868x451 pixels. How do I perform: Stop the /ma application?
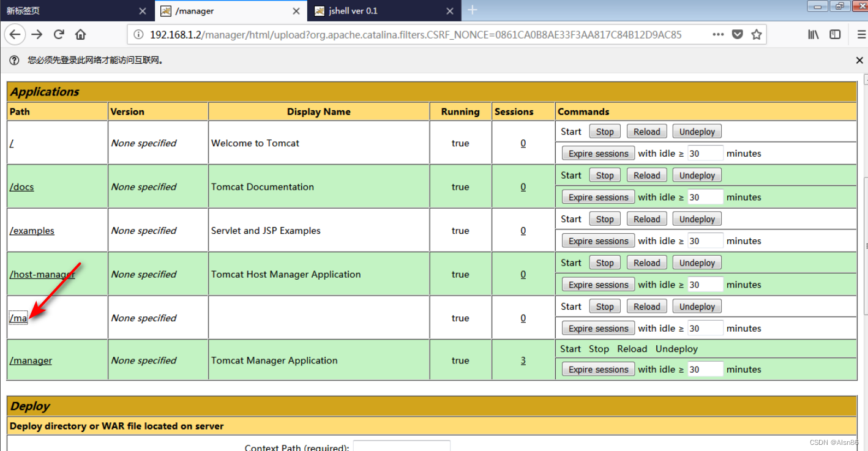[x=605, y=307]
